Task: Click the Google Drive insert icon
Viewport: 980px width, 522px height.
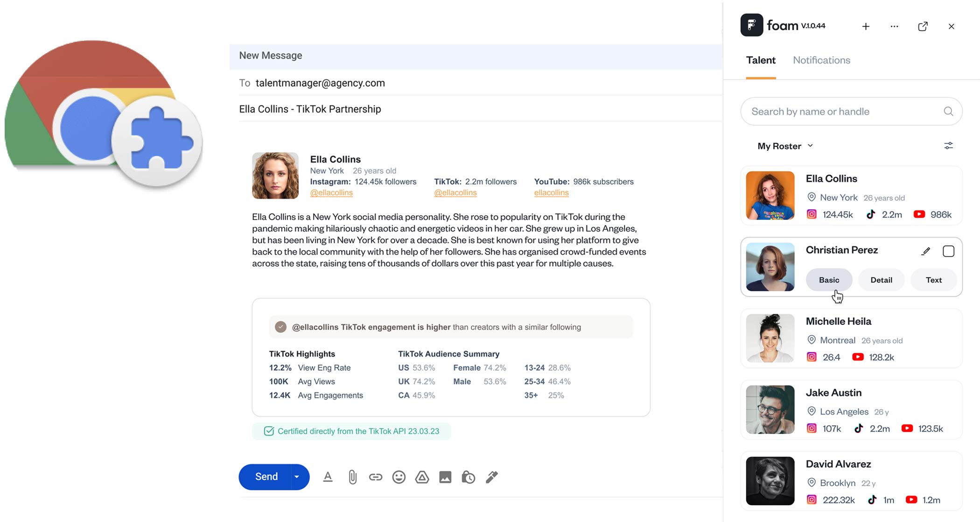Action: coord(422,477)
